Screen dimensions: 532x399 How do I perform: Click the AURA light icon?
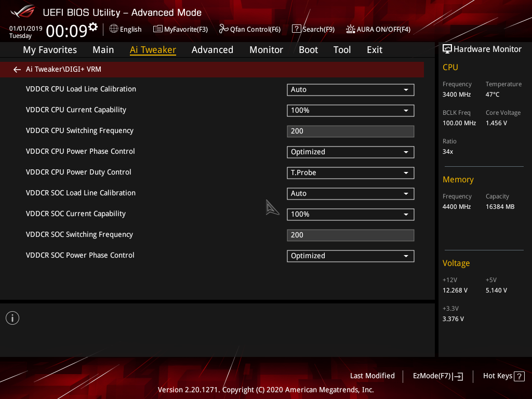pyautogui.click(x=351, y=29)
